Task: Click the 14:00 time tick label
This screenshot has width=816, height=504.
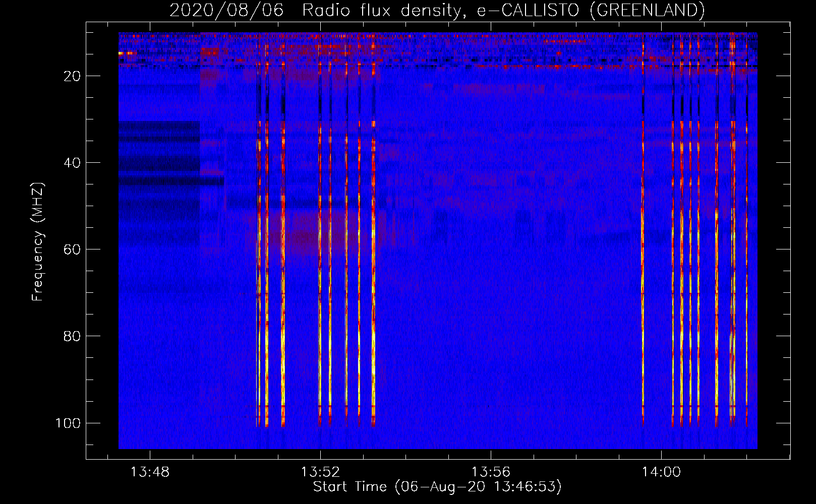Action: [x=661, y=472]
